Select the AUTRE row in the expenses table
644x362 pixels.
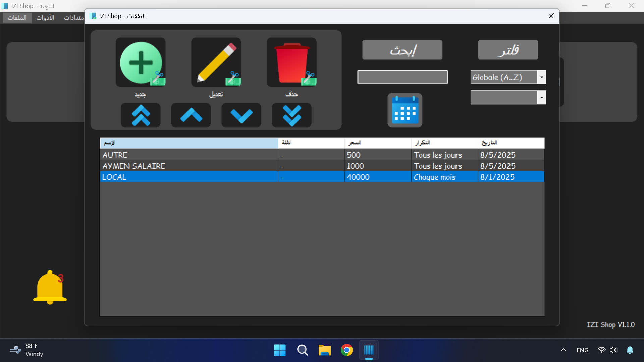188,155
